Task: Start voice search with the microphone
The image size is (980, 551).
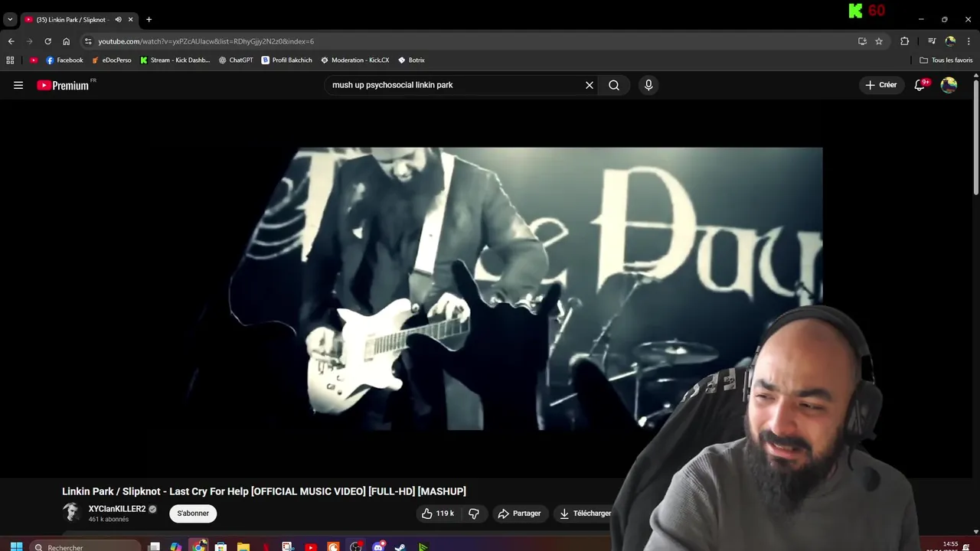Action: (648, 85)
